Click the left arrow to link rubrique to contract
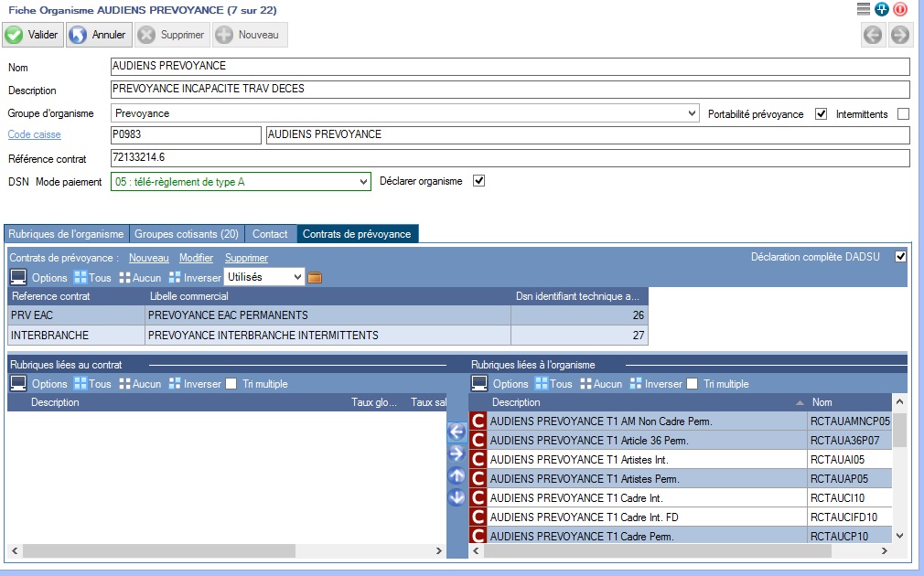 [457, 432]
